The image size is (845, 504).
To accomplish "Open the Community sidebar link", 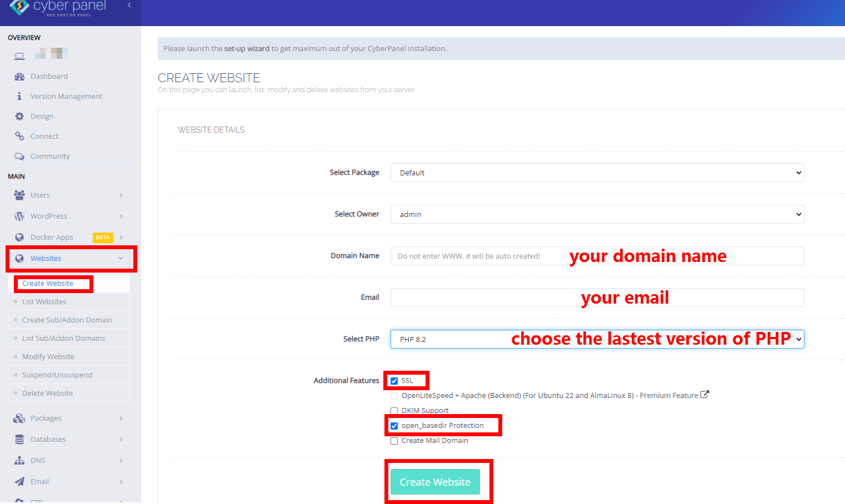I will (50, 157).
